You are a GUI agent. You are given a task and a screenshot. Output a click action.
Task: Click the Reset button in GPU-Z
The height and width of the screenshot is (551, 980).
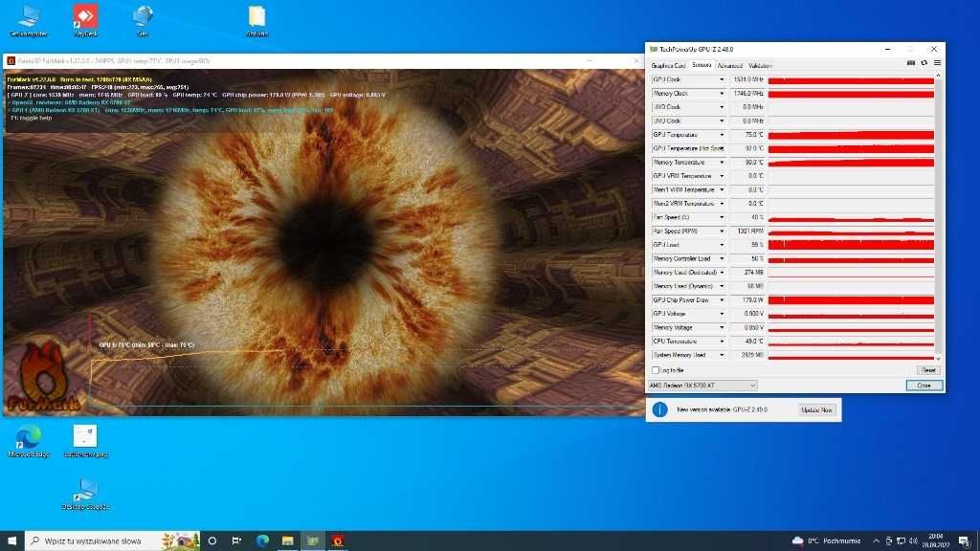pos(928,370)
